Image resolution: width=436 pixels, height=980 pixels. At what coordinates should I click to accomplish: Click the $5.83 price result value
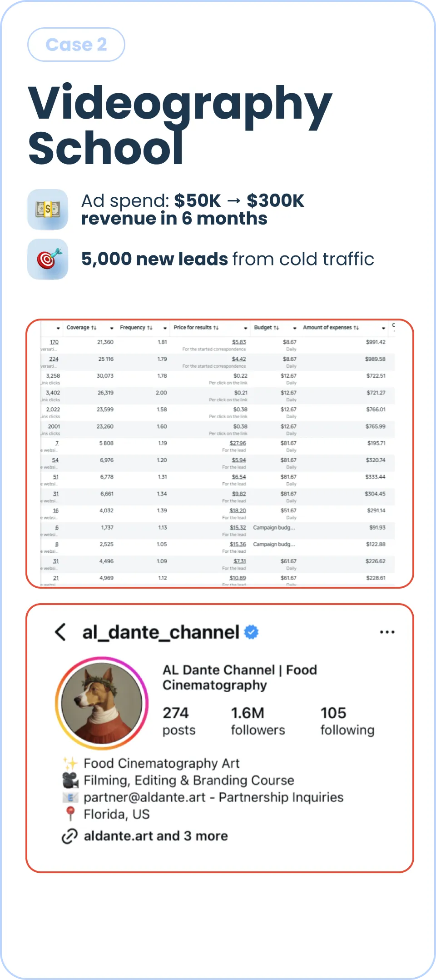tap(239, 342)
